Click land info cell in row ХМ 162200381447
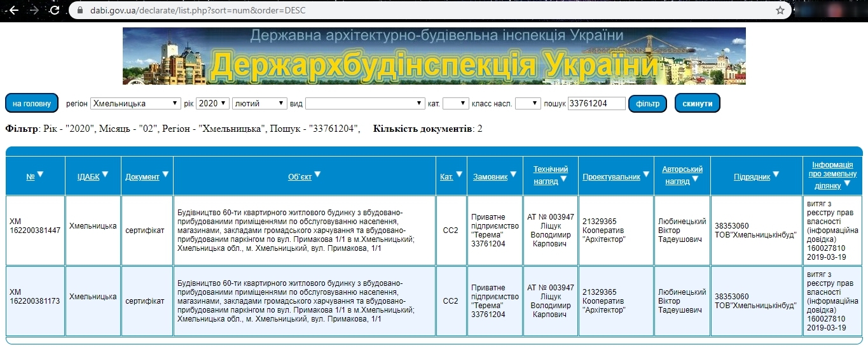868x347 pixels. [833, 230]
